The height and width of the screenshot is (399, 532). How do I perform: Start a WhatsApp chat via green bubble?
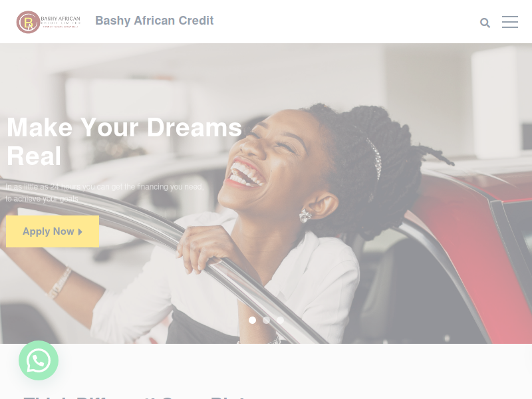(39, 360)
